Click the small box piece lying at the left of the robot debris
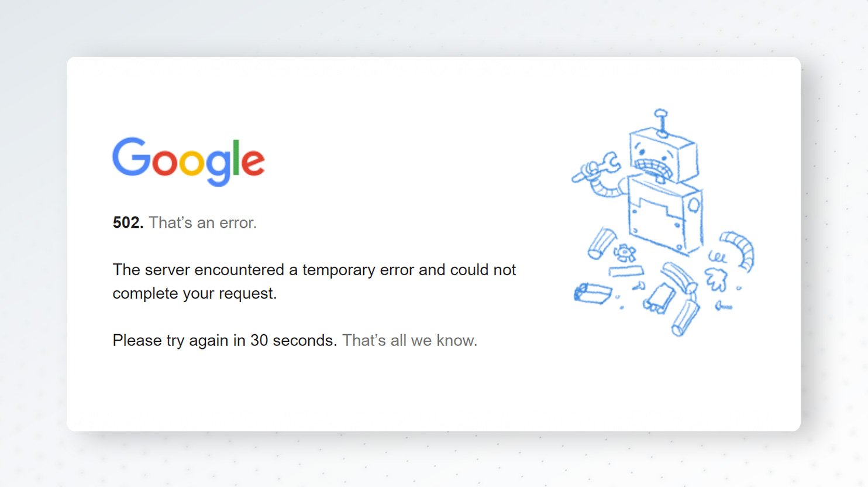This screenshot has width=868, height=487. pos(592,293)
